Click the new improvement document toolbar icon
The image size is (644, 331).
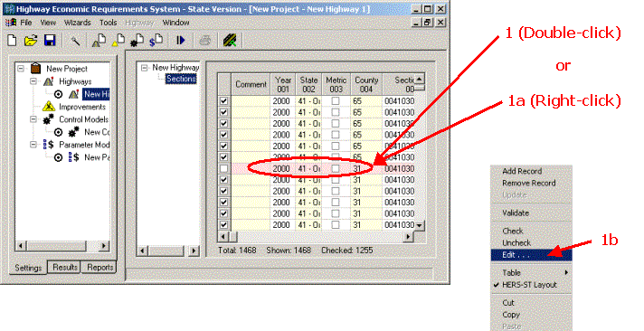point(118,41)
